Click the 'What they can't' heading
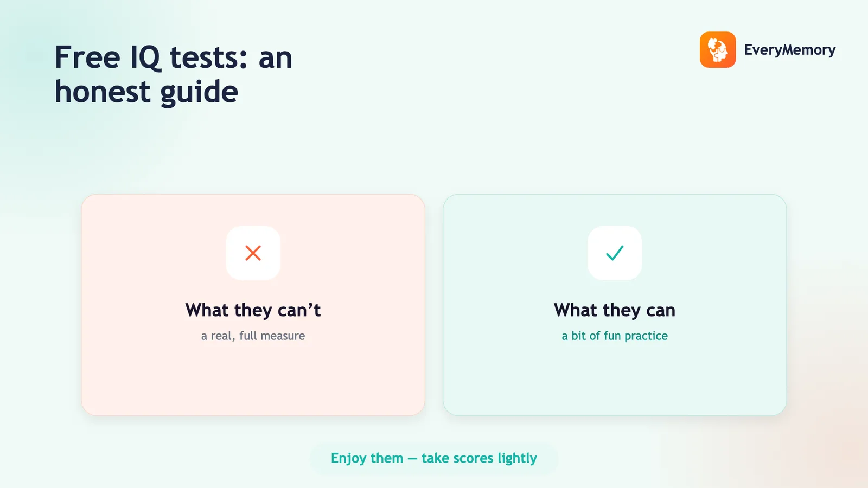The height and width of the screenshot is (488, 868). point(253,310)
